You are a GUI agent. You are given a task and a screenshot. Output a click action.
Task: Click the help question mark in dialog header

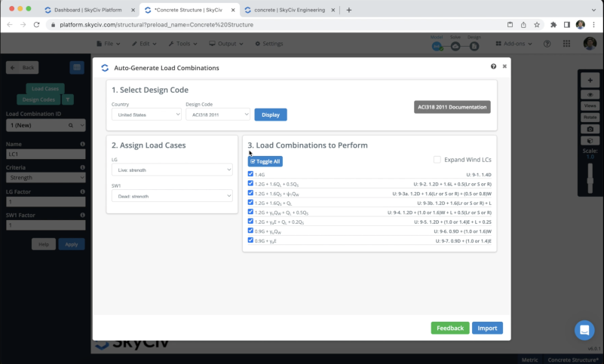493,66
